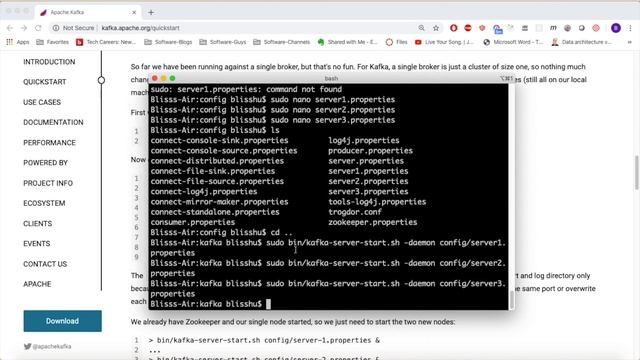Click the terminal prompt cursor line
The width and height of the screenshot is (640, 360).
(210, 304)
